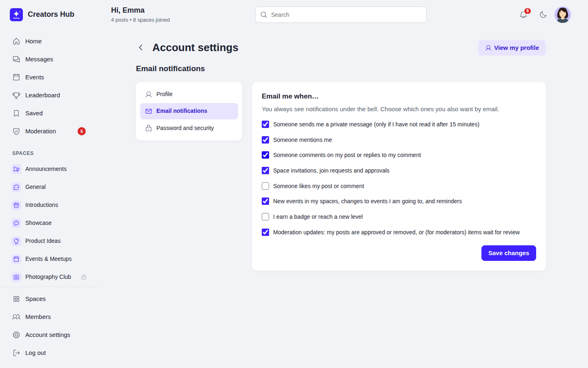
Task: Open Emma's profile avatar
Action: (x=563, y=15)
